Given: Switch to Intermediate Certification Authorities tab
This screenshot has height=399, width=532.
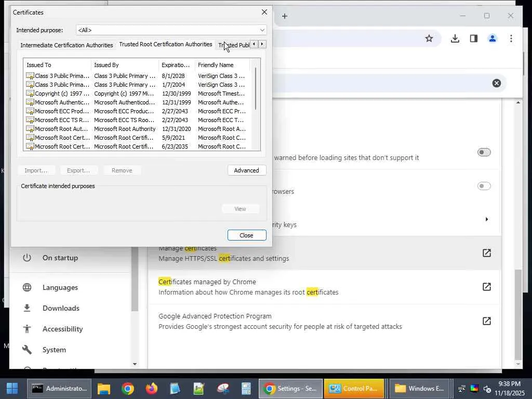Looking at the screenshot, I should 66,45.
